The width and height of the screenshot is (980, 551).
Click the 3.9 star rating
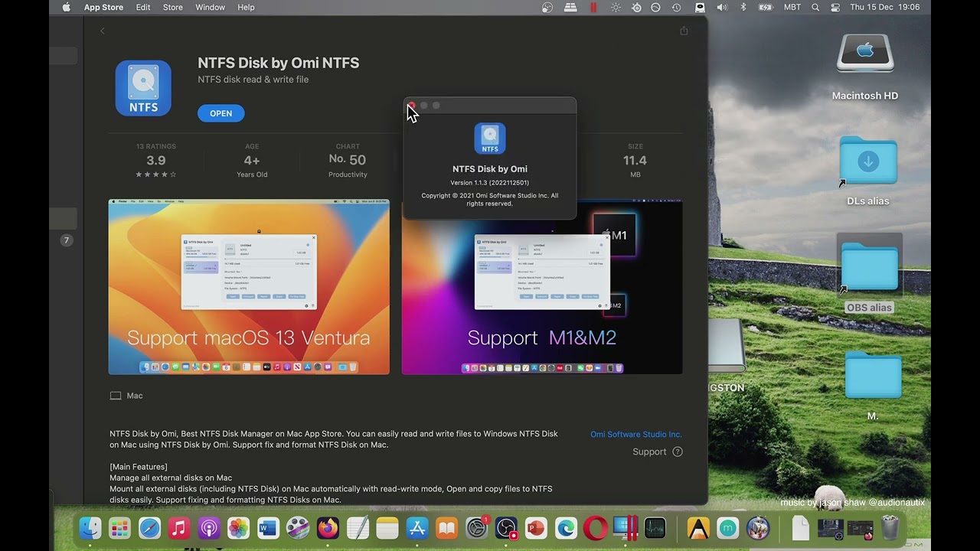click(156, 161)
